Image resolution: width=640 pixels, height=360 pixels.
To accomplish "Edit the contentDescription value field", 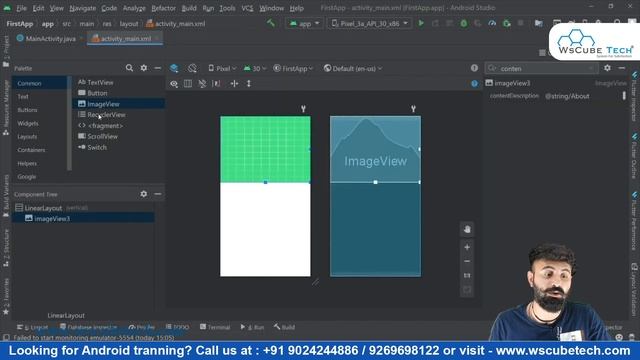I will (582, 96).
